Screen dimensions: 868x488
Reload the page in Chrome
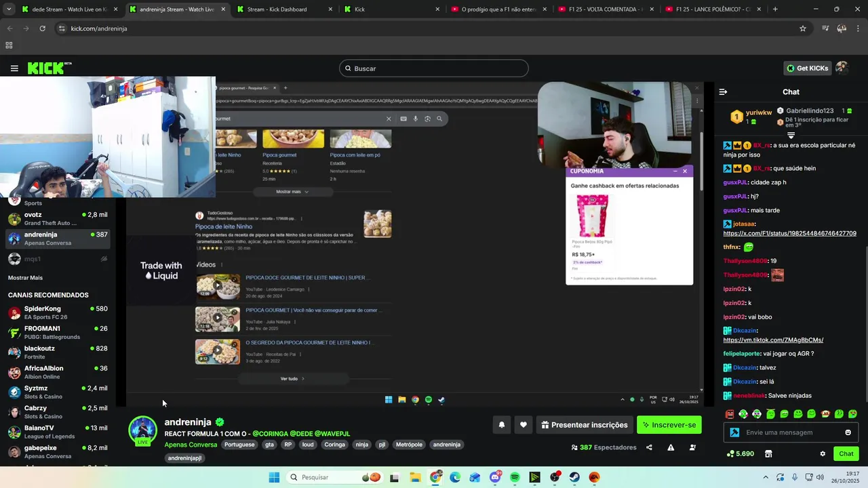point(42,28)
